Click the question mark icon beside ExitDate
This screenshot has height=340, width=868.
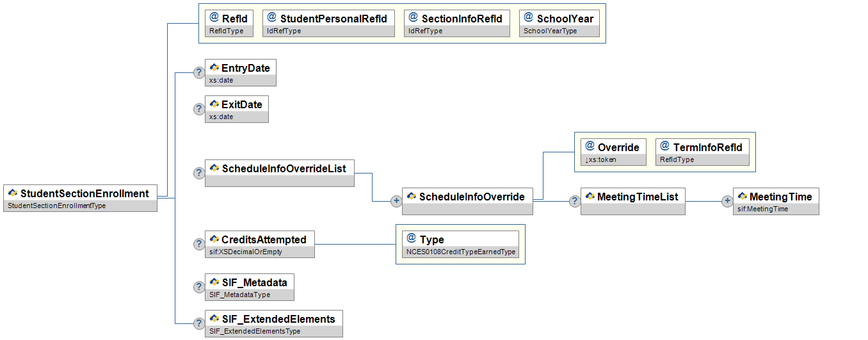click(199, 109)
